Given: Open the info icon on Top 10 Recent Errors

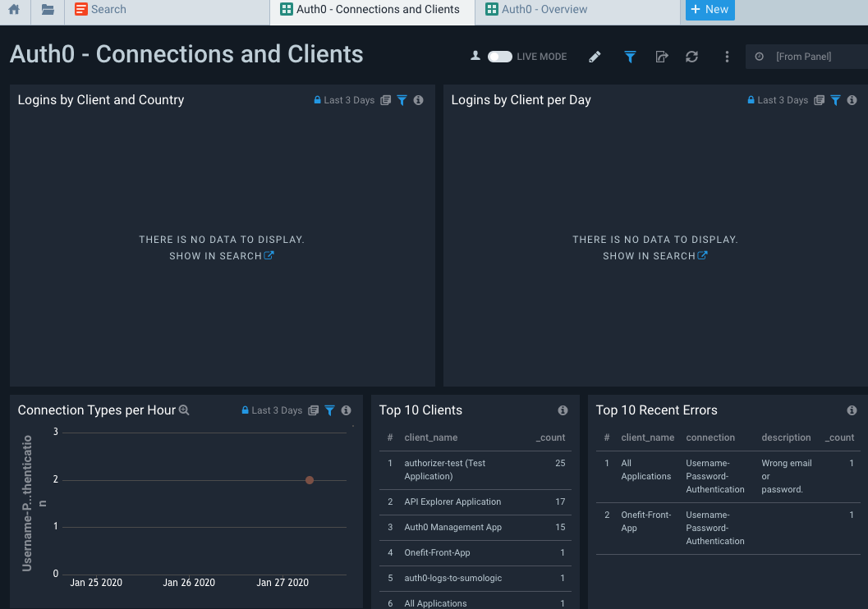Looking at the screenshot, I should tap(852, 410).
